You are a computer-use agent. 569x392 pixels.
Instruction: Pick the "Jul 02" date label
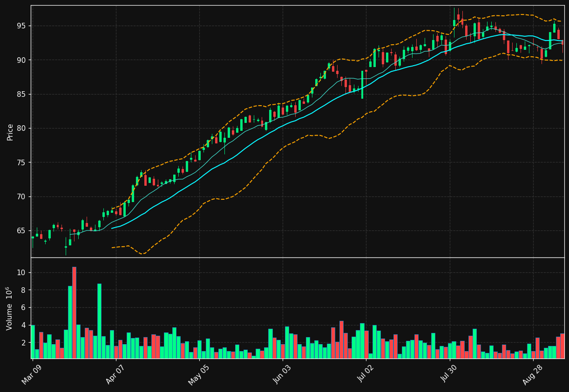pos(365,373)
